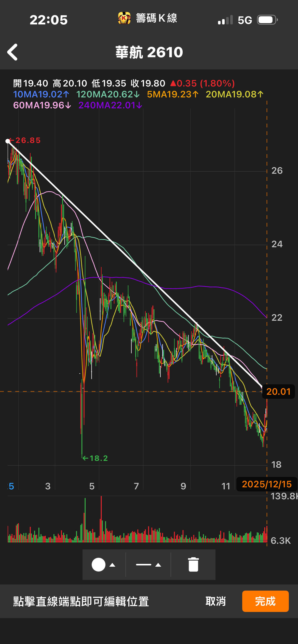Screen dimensions: 298x644
Task: Tap the 10MA19.02 indicator label
Action: coord(41,94)
